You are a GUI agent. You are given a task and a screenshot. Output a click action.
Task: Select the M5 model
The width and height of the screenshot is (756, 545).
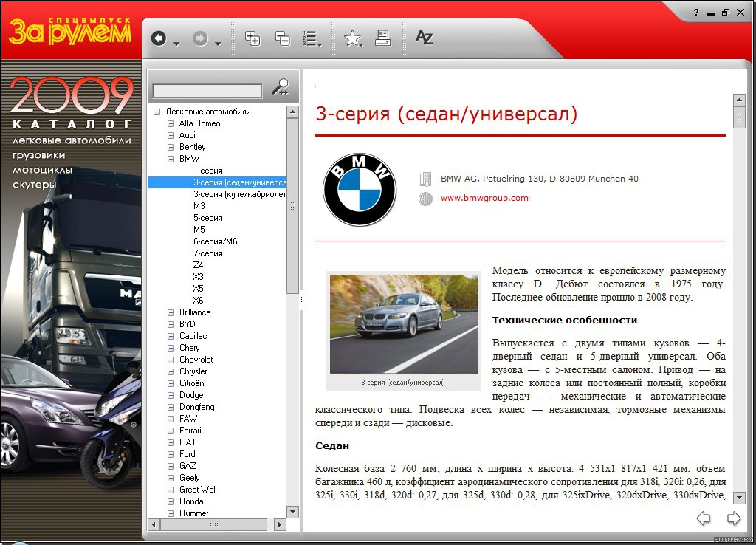click(199, 230)
